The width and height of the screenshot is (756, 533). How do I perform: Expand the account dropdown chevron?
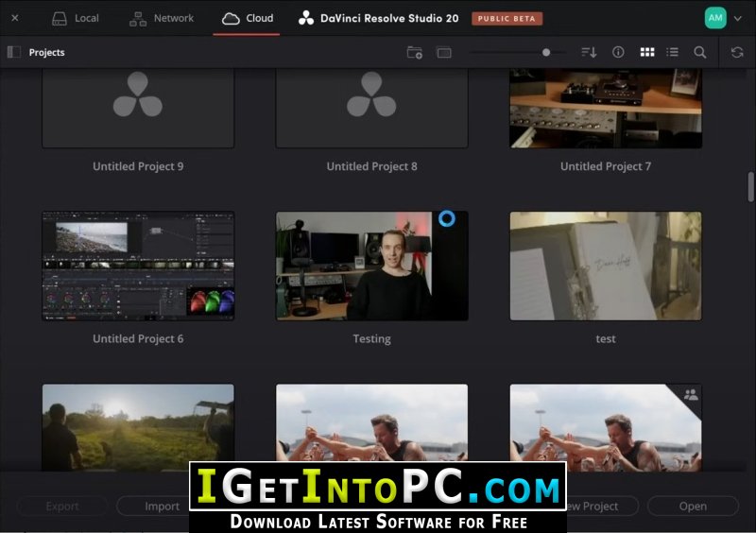pyautogui.click(x=738, y=18)
